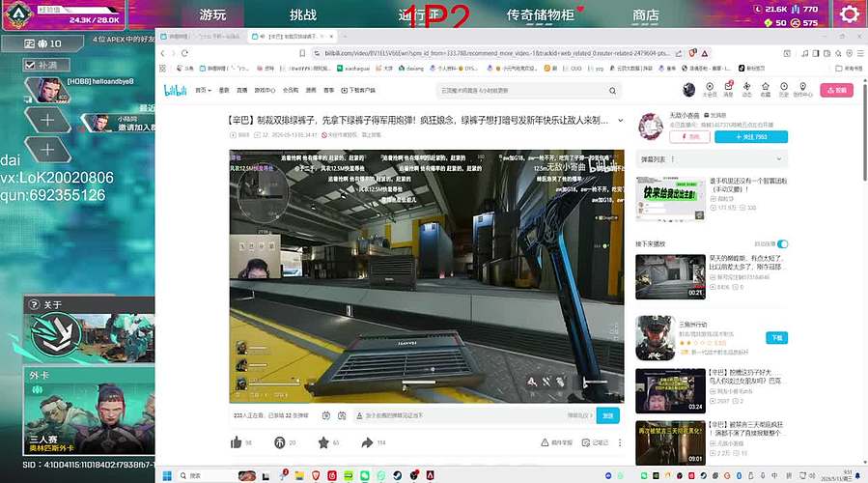
Task: Open recommended video thumbnail 00:21
Action: (x=670, y=276)
